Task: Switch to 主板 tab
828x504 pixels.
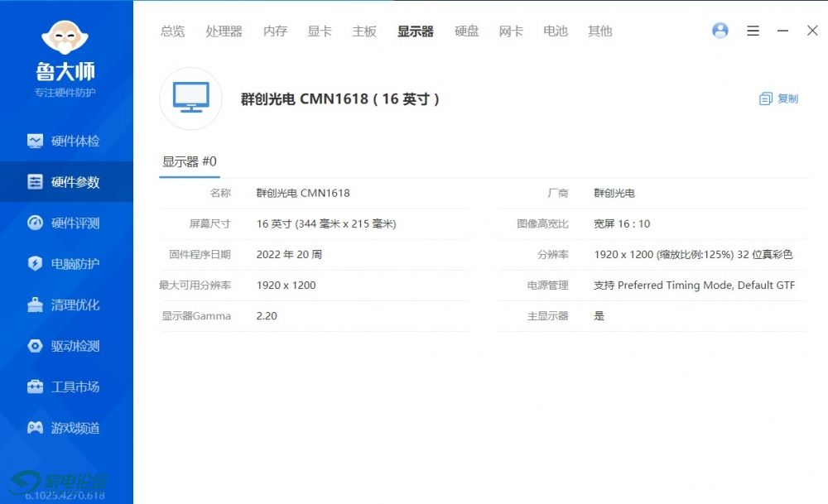Action: (363, 31)
